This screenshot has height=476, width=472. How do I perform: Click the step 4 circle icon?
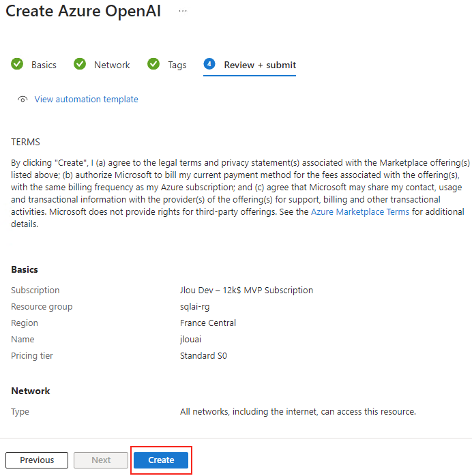click(x=209, y=64)
